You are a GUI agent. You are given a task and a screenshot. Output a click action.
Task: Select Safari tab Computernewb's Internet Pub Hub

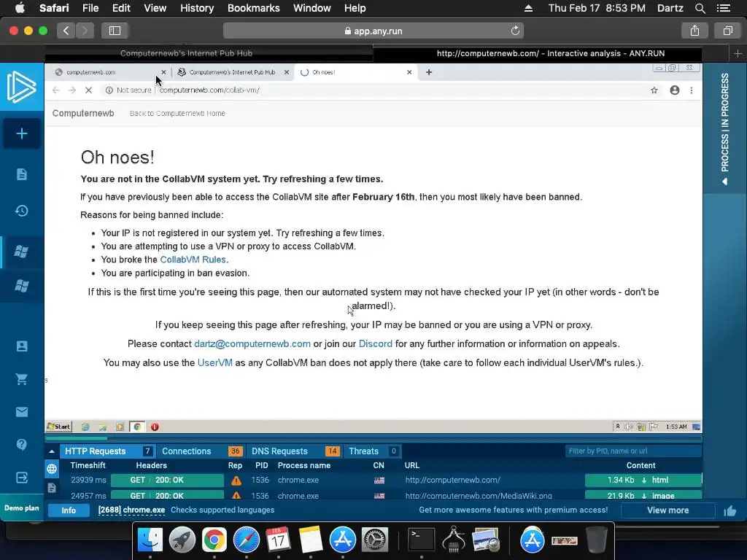[x=186, y=53]
